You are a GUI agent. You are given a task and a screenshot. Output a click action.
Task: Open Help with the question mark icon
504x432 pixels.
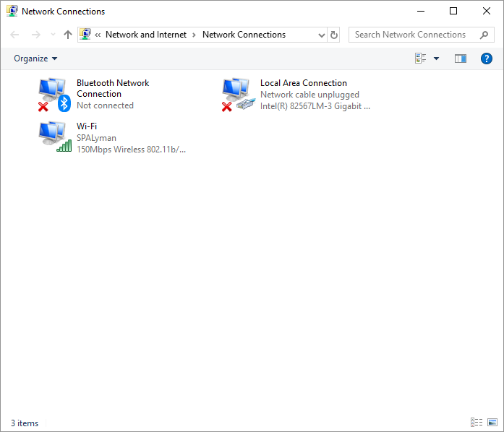[487, 59]
